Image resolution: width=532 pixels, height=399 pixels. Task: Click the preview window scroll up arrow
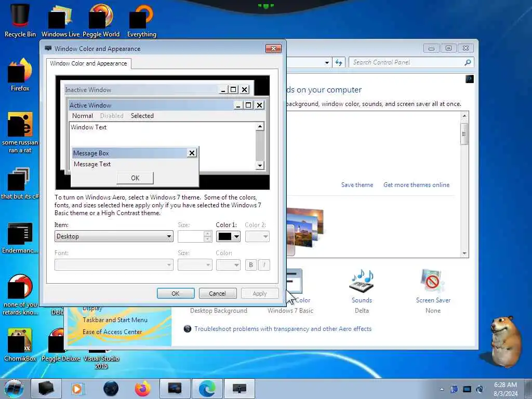pos(260,127)
